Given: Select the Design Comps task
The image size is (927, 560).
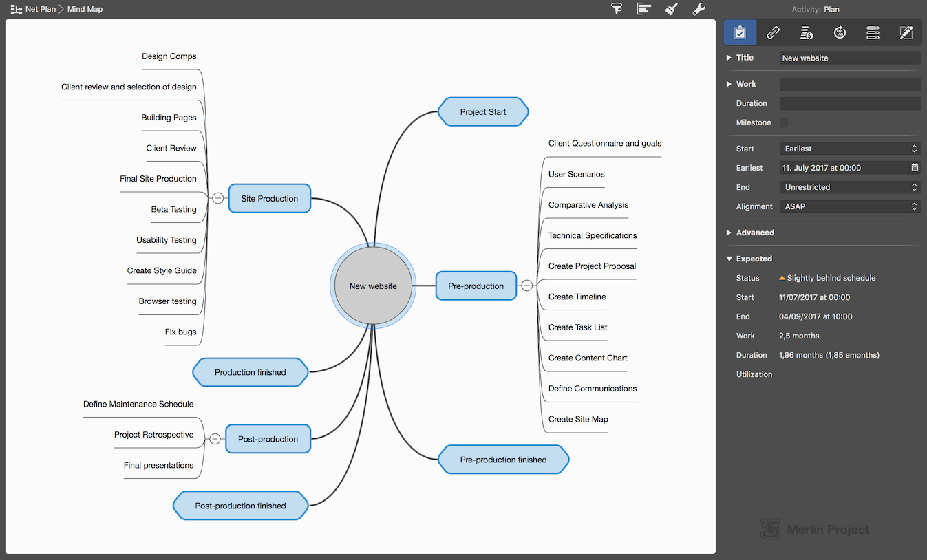Looking at the screenshot, I should 169,56.
